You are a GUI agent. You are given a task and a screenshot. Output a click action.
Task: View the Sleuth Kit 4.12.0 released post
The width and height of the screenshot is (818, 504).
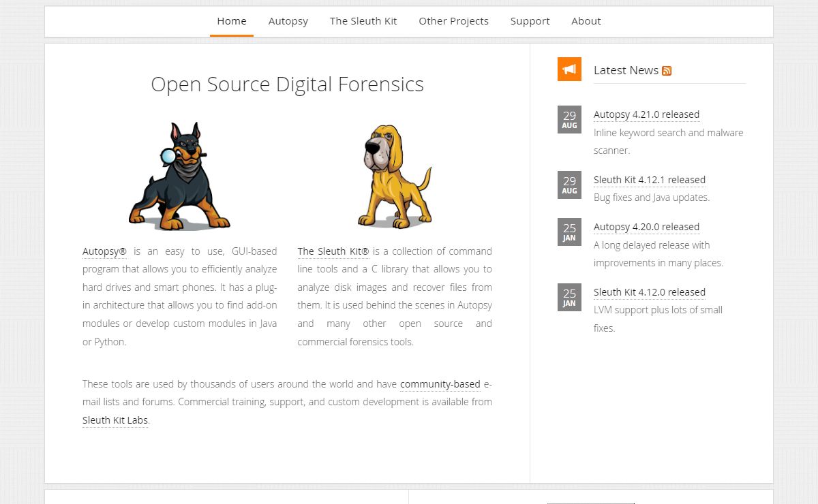(649, 292)
